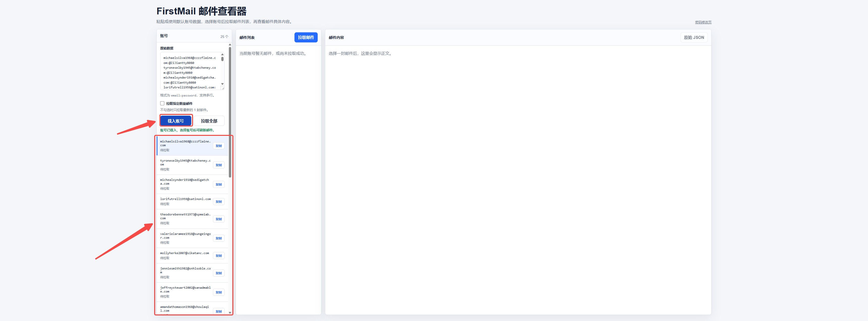Screen dimensions: 868x321
Task: Copy the jenniesmith1982@snhlsoble.com account
Action: click(219, 273)
